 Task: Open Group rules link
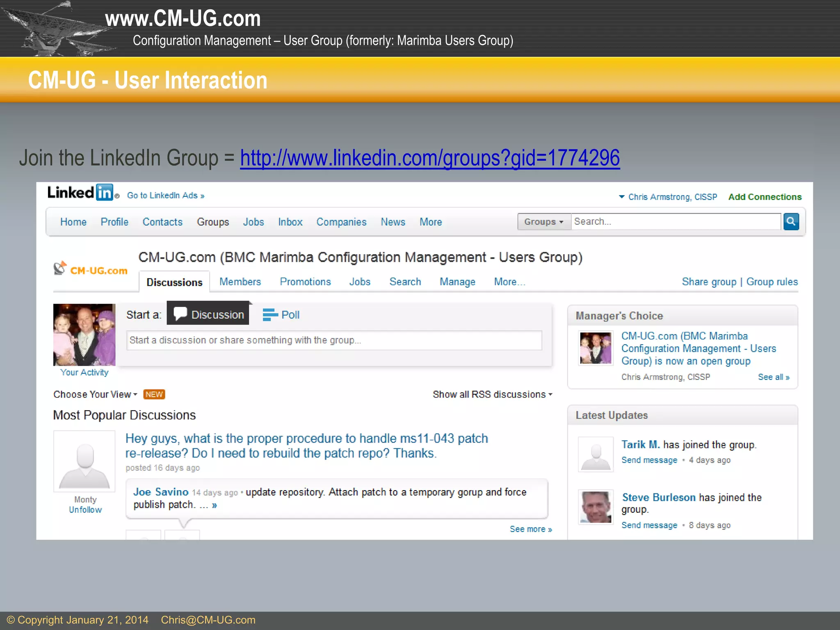point(772,282)
